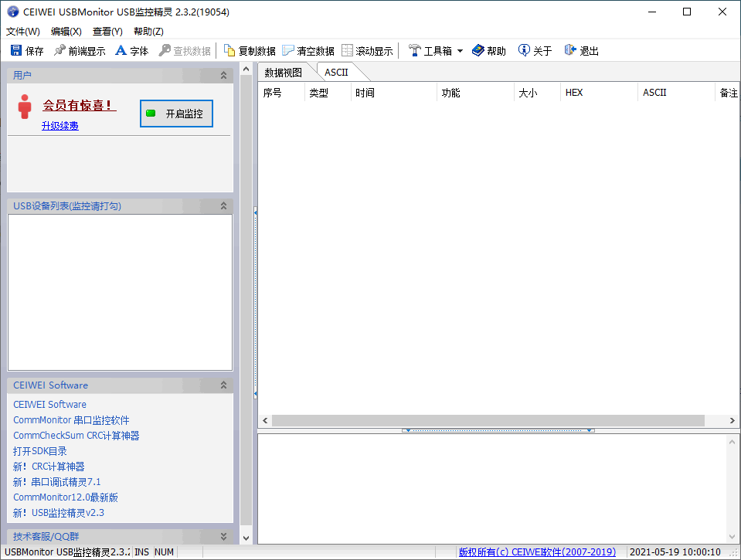The image size is (741, 560).
Task: Expand the 技术客服/QQ群 panel
Action: (x=223, y=536)
